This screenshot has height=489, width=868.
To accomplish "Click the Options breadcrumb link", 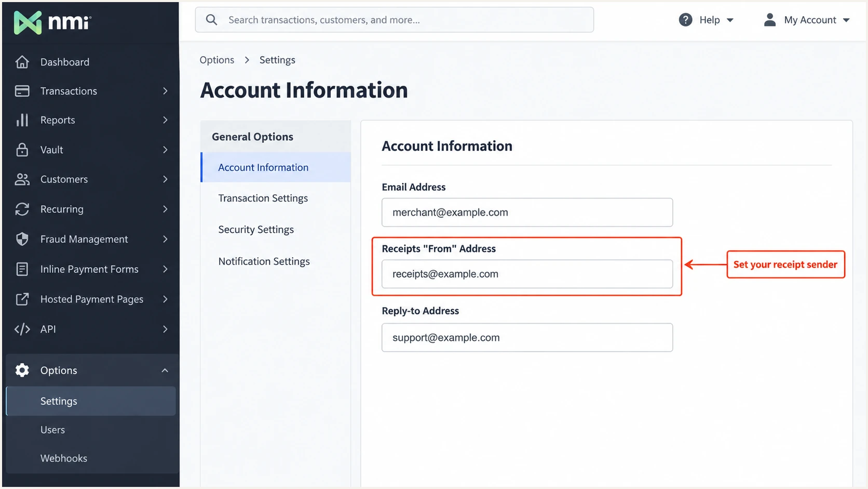I will (x=217, y=60).
